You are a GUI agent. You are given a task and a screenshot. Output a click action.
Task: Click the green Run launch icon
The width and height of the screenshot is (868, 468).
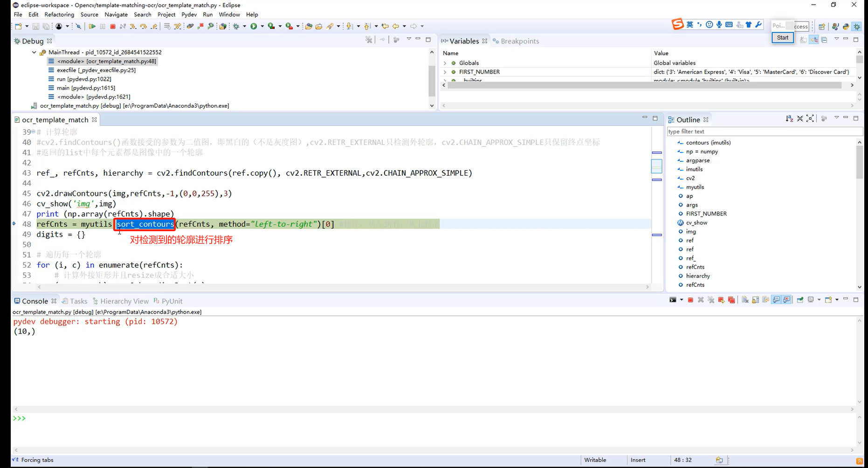(x=254, y=26)
